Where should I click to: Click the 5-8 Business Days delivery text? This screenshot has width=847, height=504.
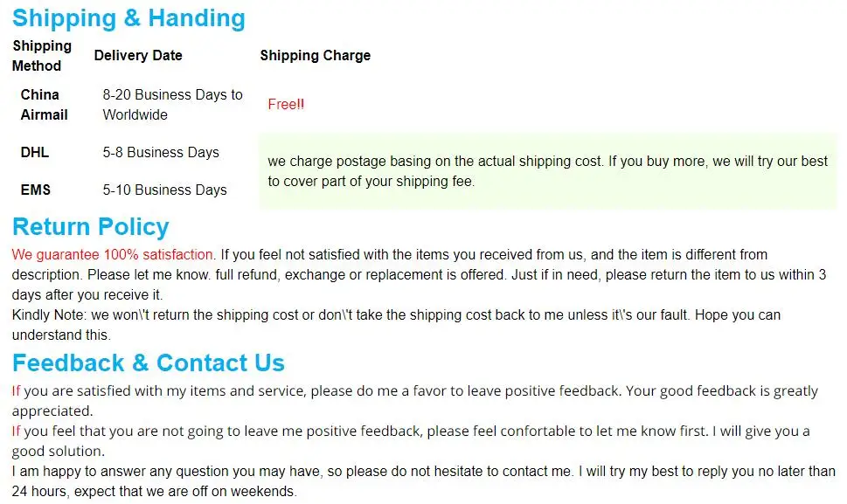click(x=161, y=152)
